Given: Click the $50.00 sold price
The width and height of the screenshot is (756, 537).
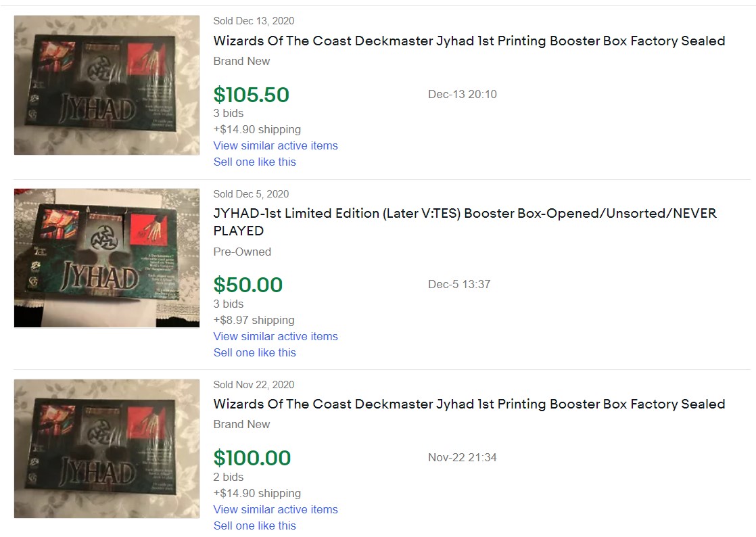Looking at the screenshot, I should pyautogui.click(x=247, y=285).
